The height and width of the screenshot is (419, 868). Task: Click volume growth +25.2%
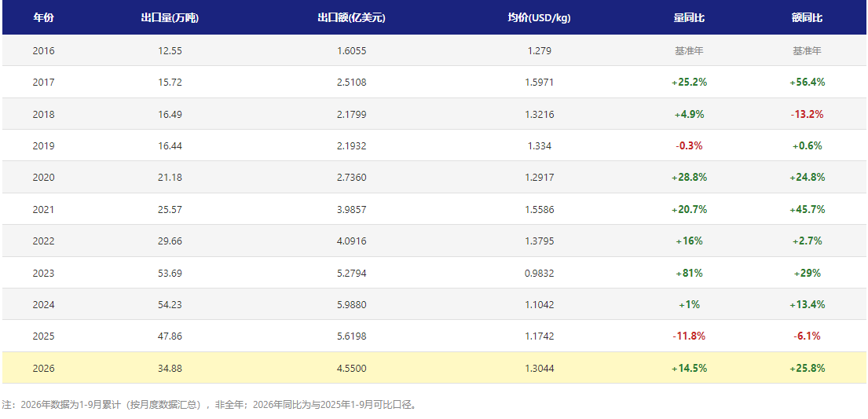pos(689,82)
